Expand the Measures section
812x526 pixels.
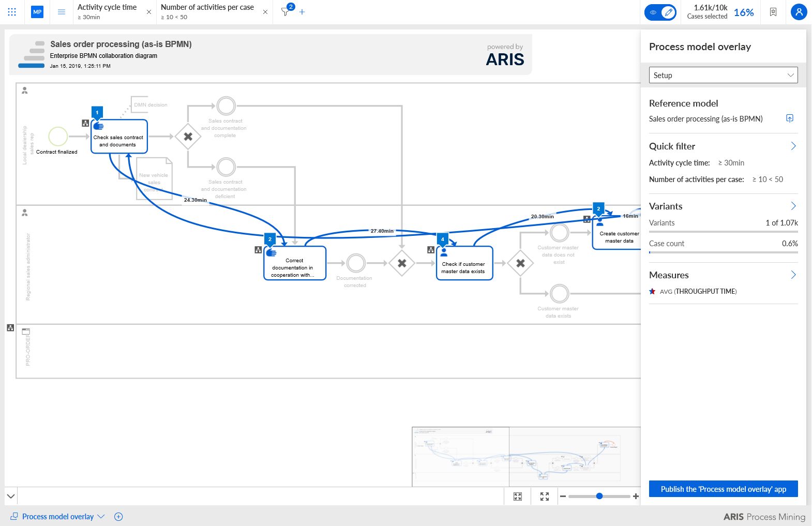tap(793, 275)
